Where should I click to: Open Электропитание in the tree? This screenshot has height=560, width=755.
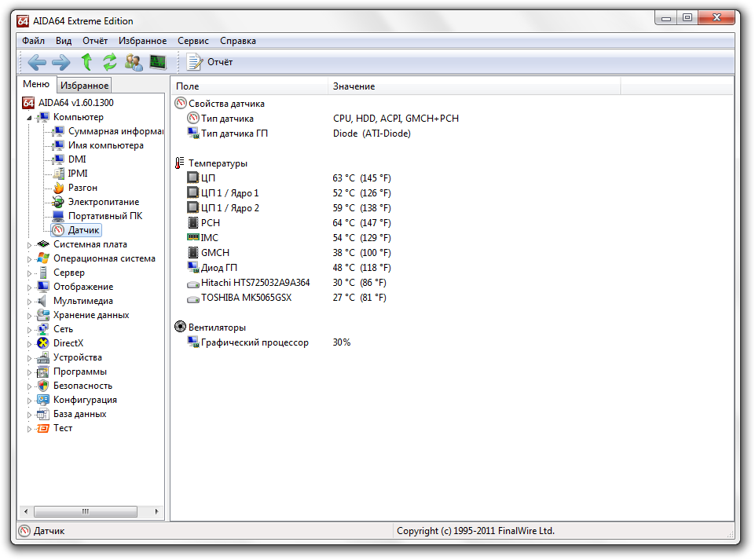(103, 202)
